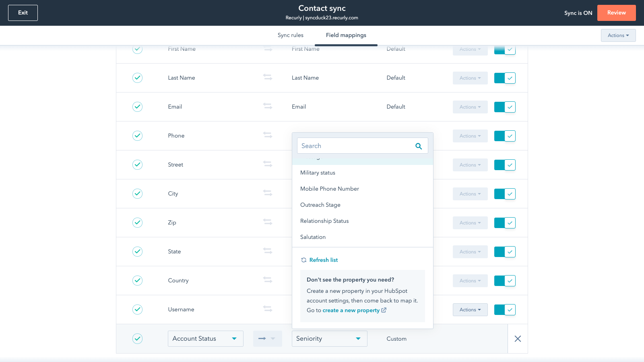This screenshot has height=362, width=644.
Task: Click into the property Search field
Action: click(x=356, y=146)
